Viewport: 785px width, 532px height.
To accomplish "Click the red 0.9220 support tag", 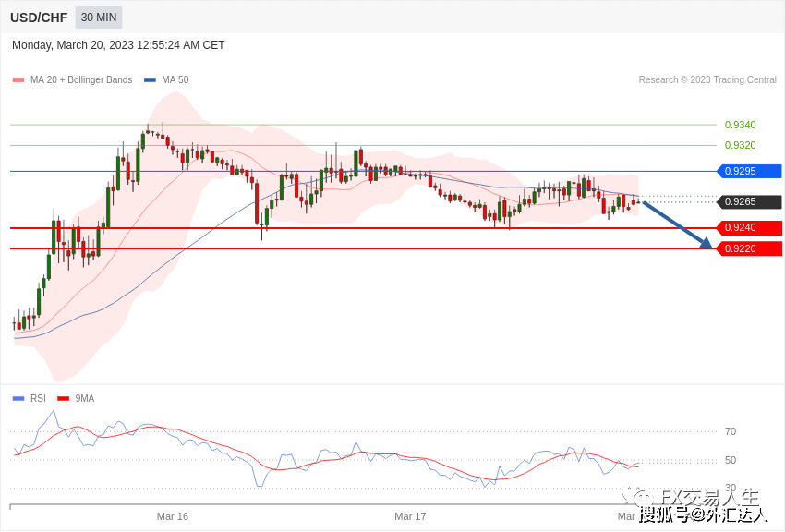I will [x=748, y=248].
